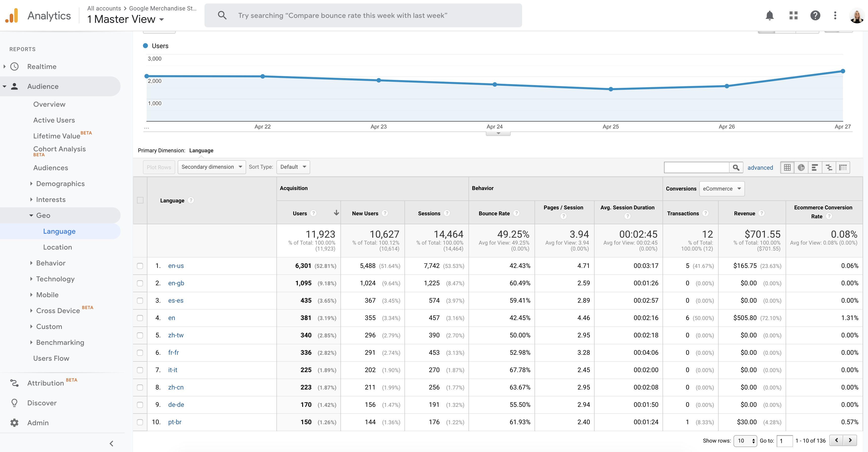
Task: Check the es-es row checkbox
Action: click(x=140, y=300)
